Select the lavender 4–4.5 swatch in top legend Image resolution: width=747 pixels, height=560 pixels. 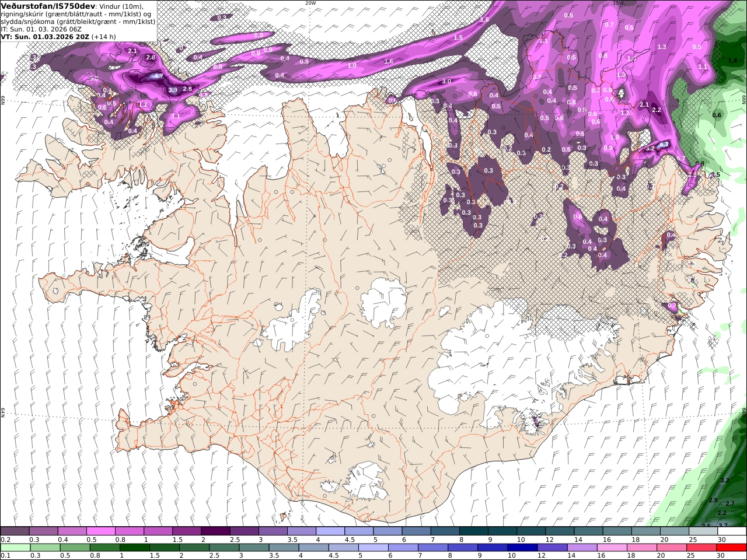(330, 531)
